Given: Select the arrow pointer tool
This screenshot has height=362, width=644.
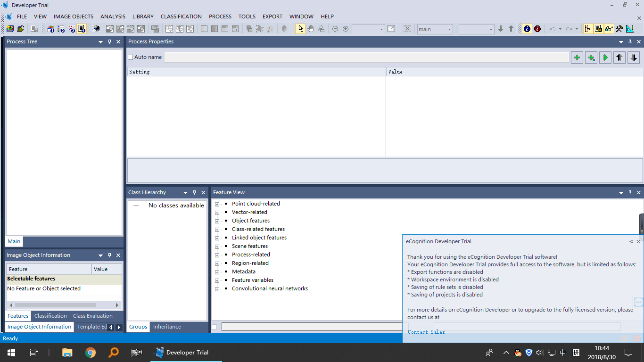Looking at the screenshot, I should (x=300, y=29).
